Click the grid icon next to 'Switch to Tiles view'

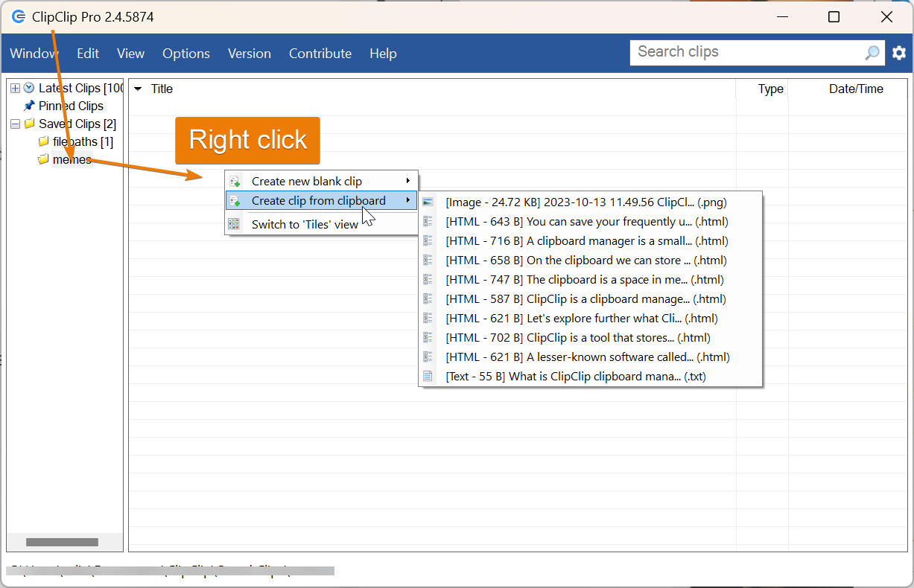point(235,223)
